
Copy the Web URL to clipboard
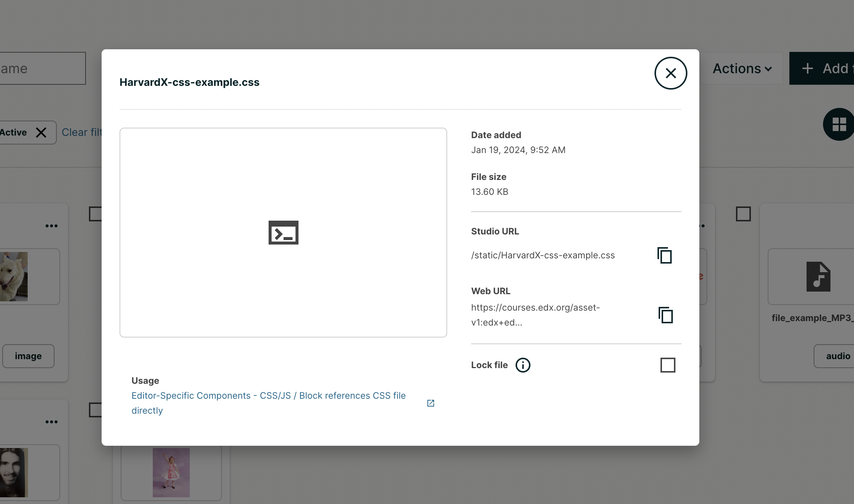tap(665, 315)
